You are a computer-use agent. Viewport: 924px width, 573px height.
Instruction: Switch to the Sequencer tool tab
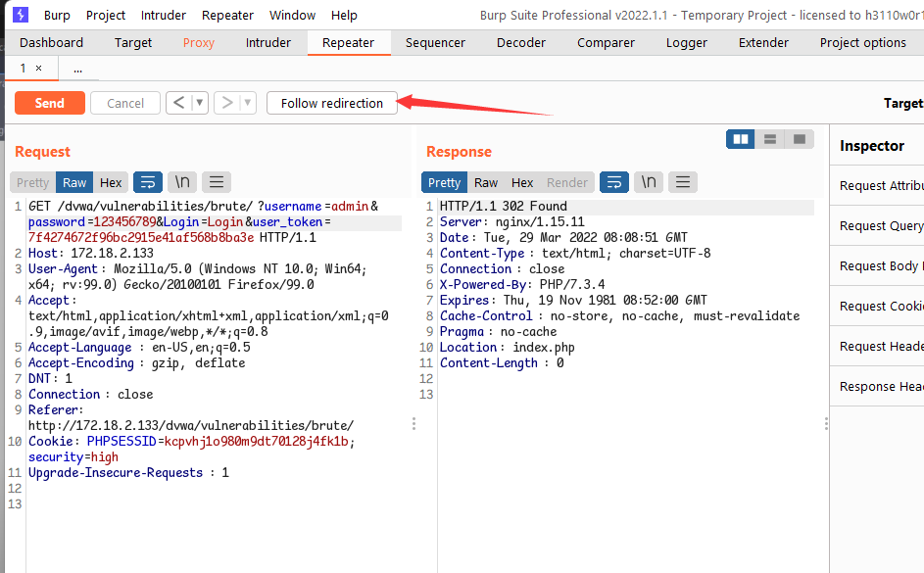pos(435,43)
